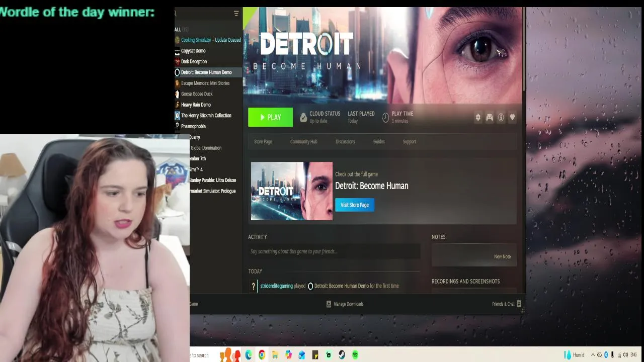Select Copycat Demo in library

click(193, 51)
